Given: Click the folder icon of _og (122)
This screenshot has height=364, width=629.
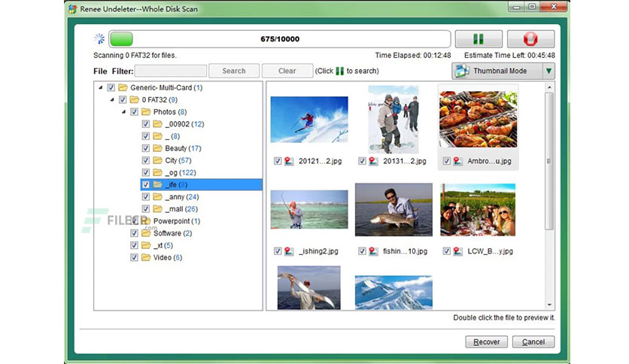Looking at the screenshot, I should [158, 172].
